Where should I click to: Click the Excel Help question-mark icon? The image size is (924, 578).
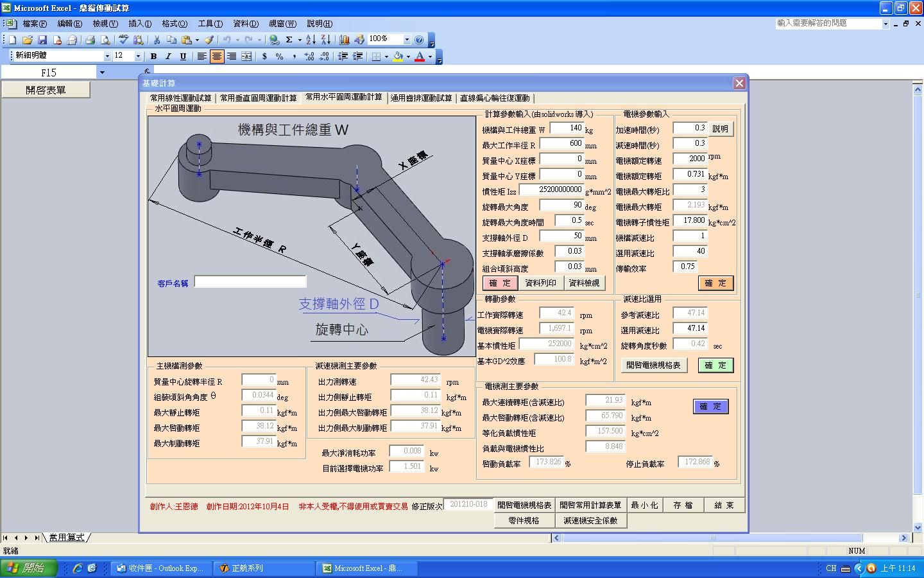coord(419,40)
